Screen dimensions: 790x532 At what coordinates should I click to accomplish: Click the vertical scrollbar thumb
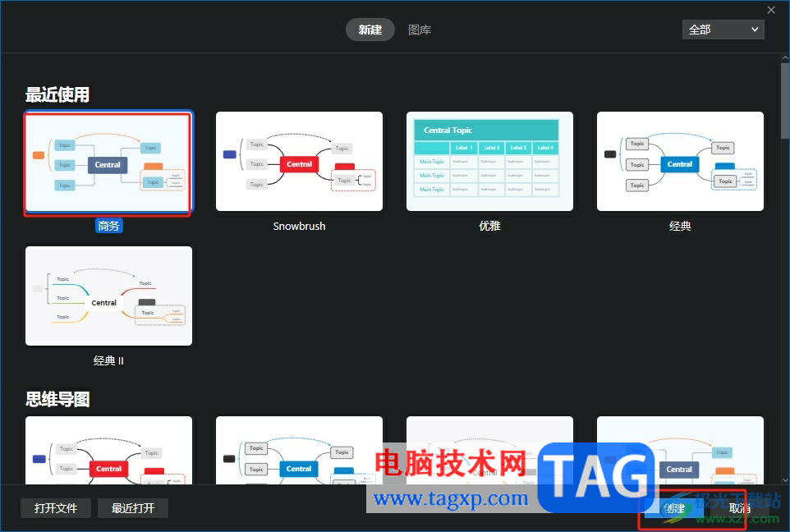point(785,101)
